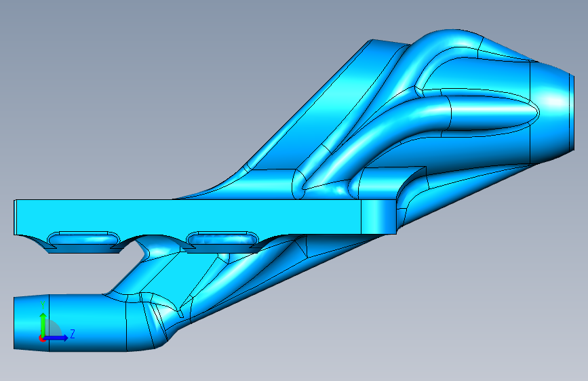This screenshot has height=381, width=588.
Task: Click the green Y axis arrow of triad
Action: 43,323
